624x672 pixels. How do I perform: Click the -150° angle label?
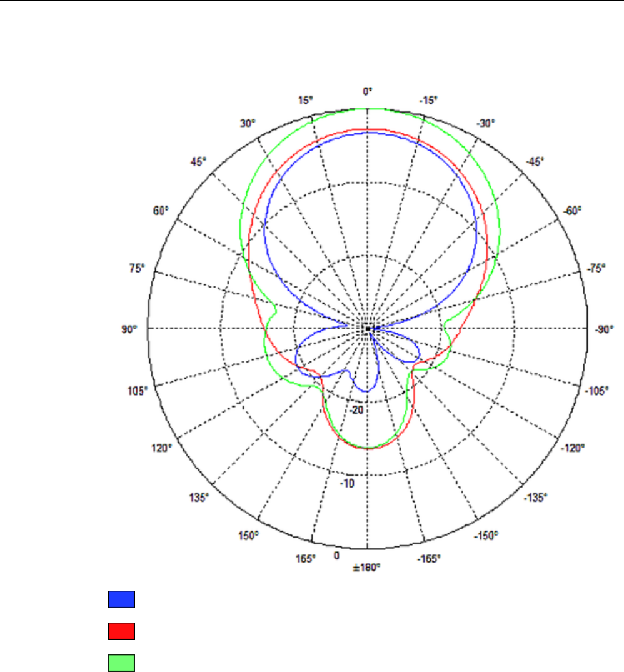pos(486,536)
